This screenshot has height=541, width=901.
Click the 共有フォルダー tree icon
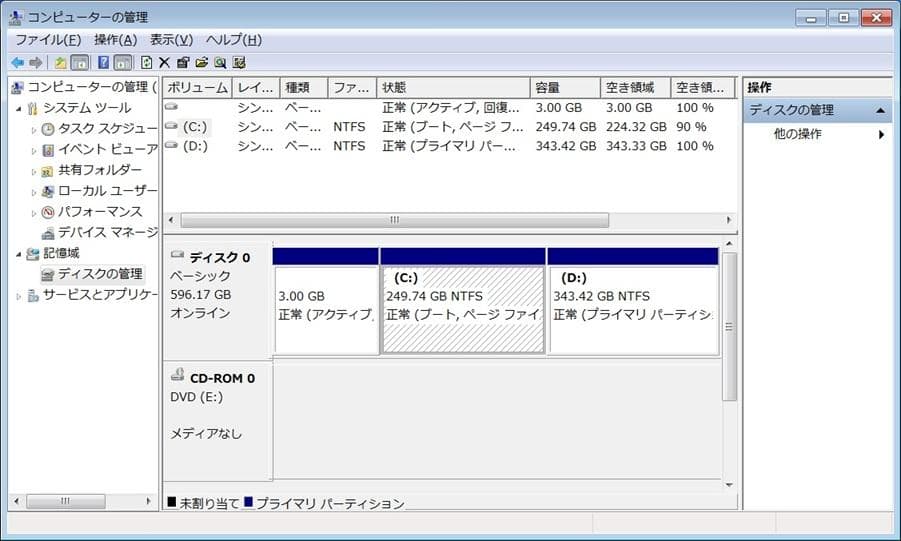pos(48,171)
